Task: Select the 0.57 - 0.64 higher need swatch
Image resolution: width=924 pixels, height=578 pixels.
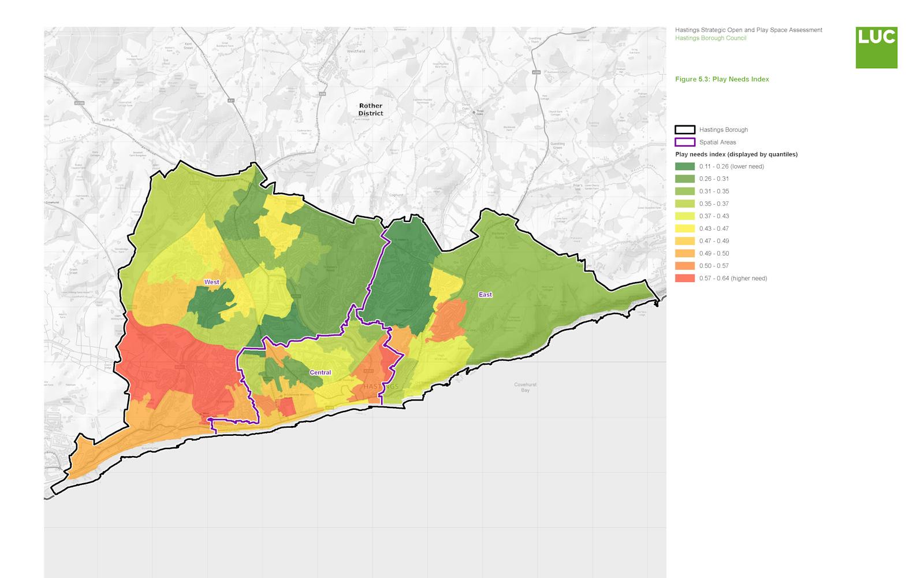Action: [x=685, y=278]
